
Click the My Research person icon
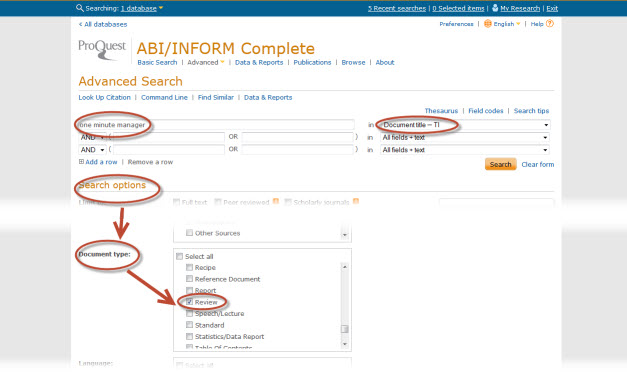pyautogui.click(x=495, y=8)
